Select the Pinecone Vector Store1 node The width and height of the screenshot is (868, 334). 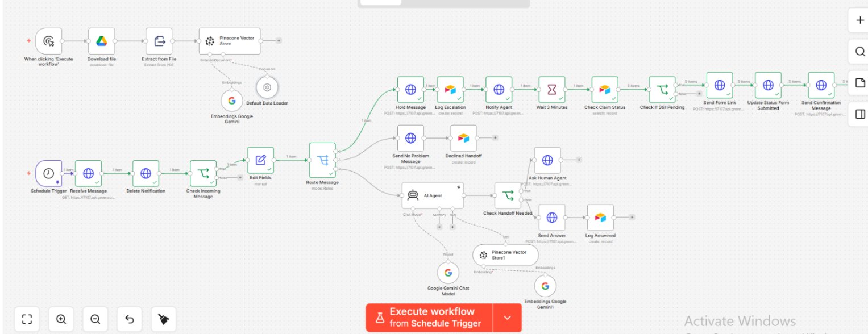tap(505, 255)
